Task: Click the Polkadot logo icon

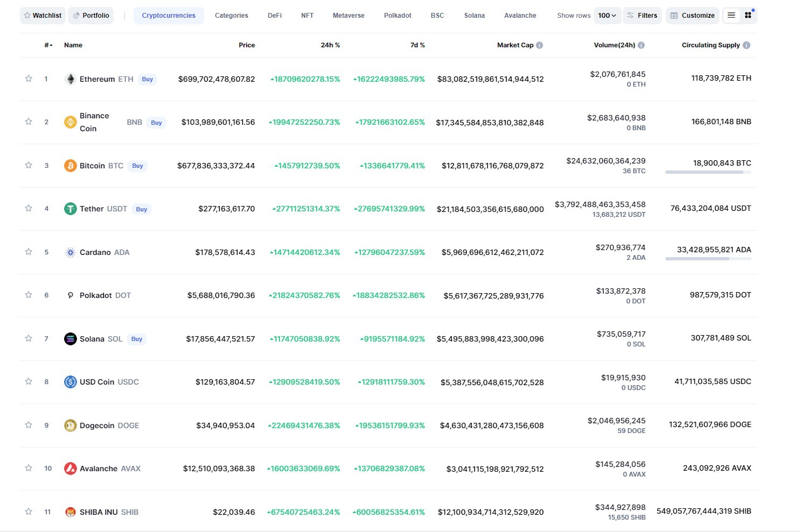Action: click(x=70, y=295)
